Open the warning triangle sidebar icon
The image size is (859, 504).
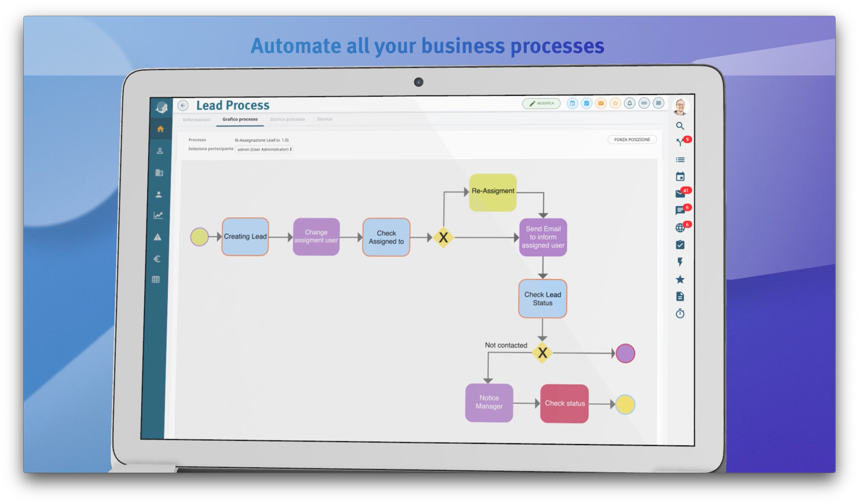pyautogui.click(x=157, y=237)
